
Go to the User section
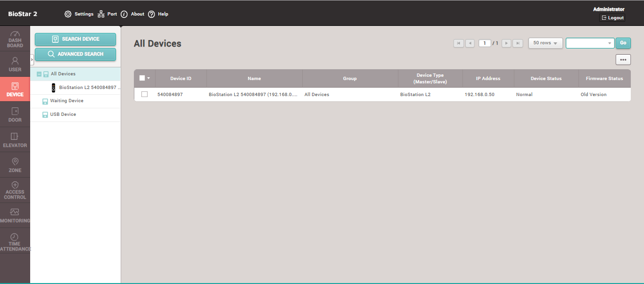click(x=15, y=65)
